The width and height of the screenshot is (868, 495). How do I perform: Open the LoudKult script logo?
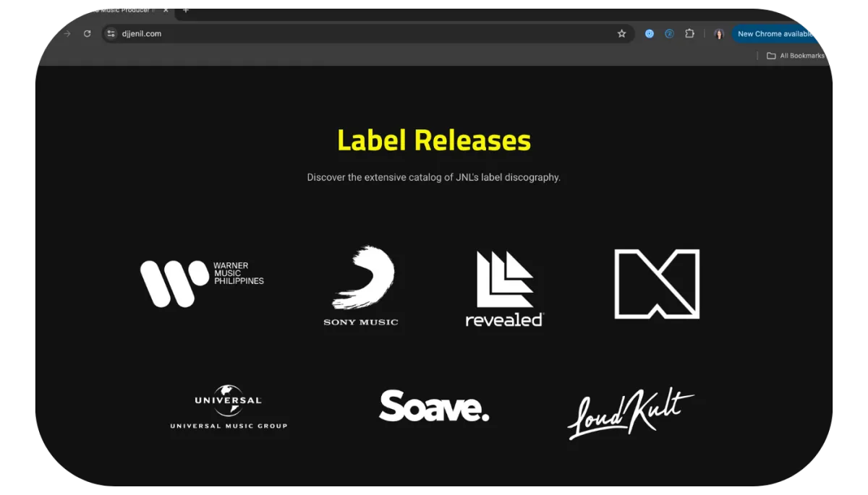630,414
